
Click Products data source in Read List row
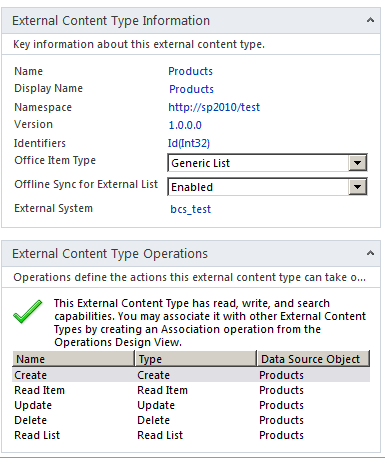tap(281, 435)
